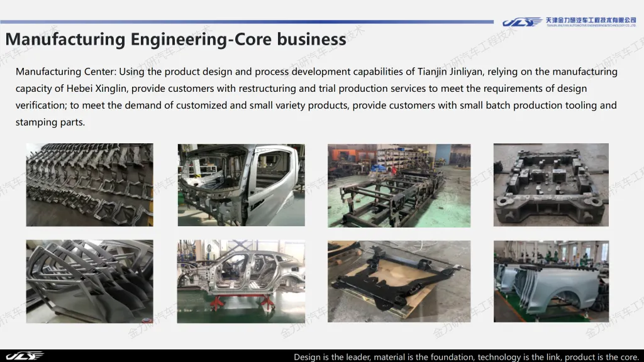Click the English company name subtitle

click(x=590, y=26)
